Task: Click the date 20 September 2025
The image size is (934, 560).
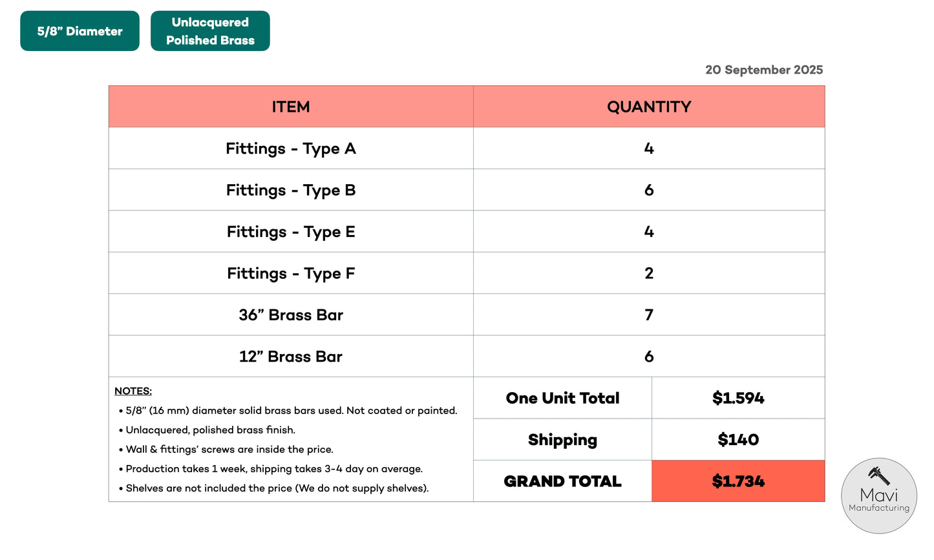Action: point(764,70)
